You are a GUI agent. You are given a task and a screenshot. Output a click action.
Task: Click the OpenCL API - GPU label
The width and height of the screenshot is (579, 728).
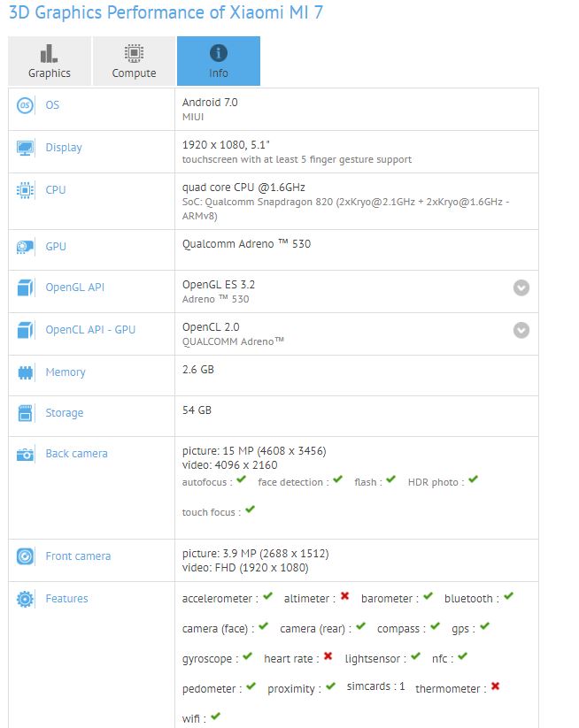click(x=90, y=330)
